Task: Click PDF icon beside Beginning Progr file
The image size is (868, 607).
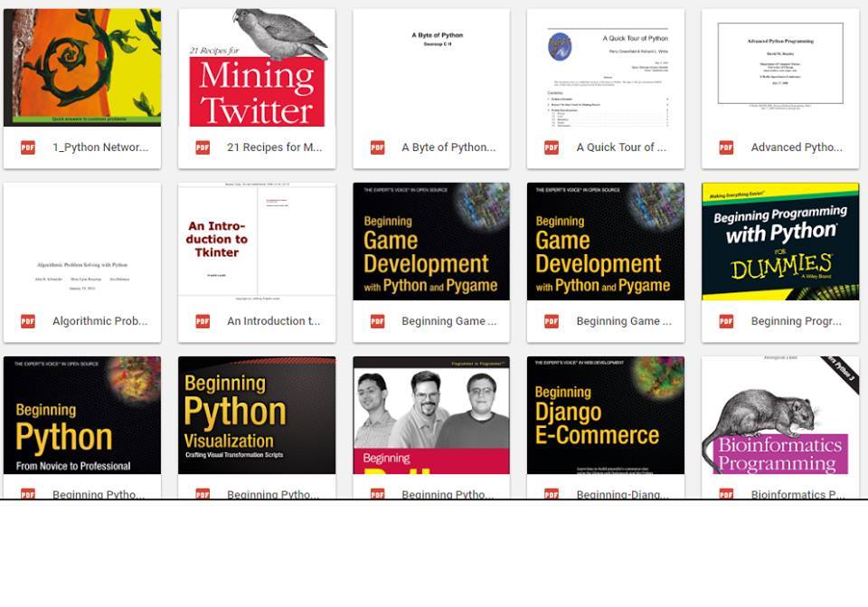Action: tap(726, 321)
